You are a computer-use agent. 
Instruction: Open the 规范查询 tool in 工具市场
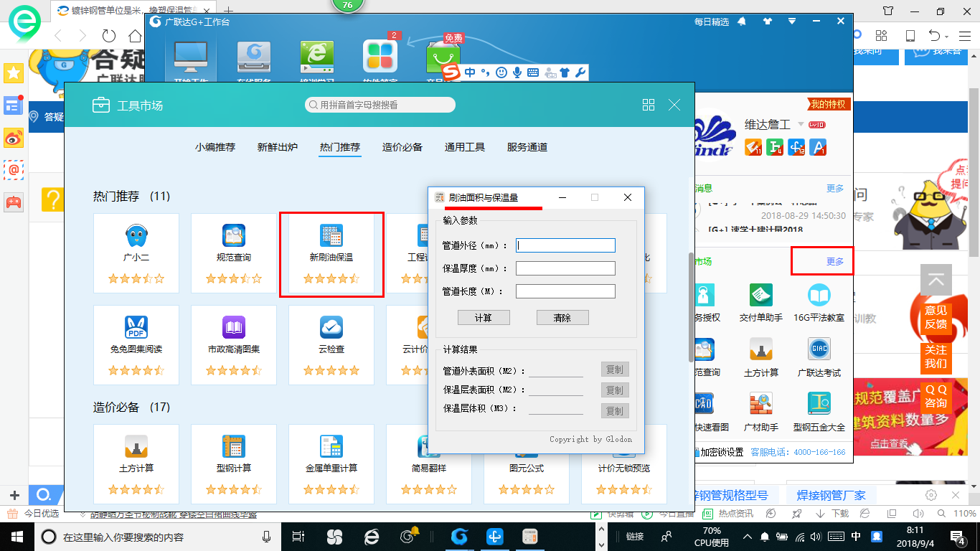coord(234,252)
